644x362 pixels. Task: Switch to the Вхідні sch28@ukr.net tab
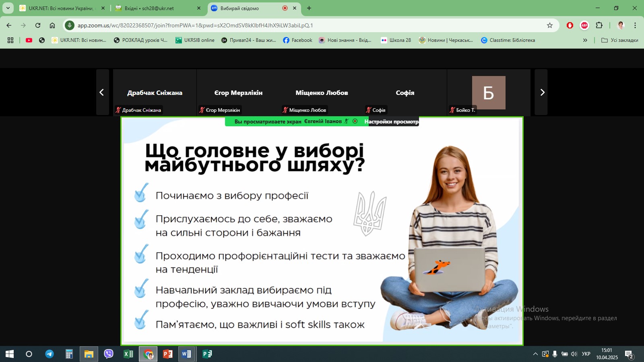pos(155,8)
